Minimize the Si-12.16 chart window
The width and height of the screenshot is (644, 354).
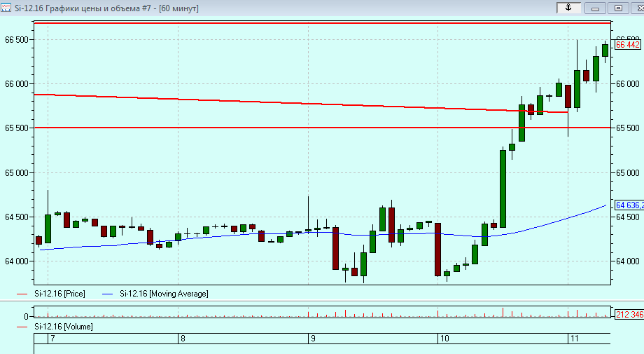[595, 8]
